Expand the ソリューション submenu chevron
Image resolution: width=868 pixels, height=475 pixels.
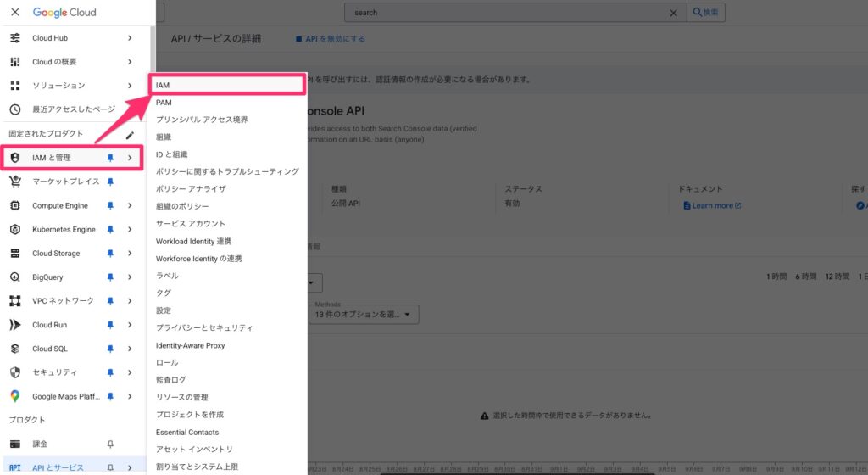[130, 86]
